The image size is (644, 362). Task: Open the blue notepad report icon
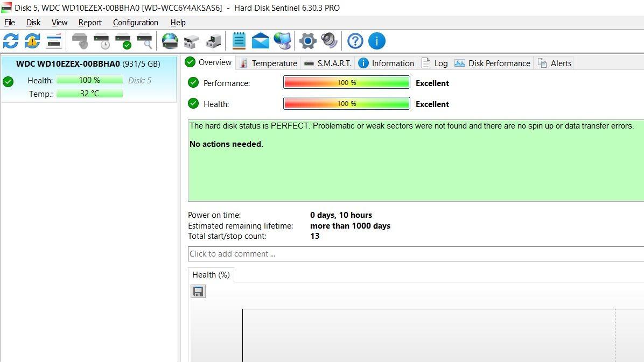pos(239,41)
